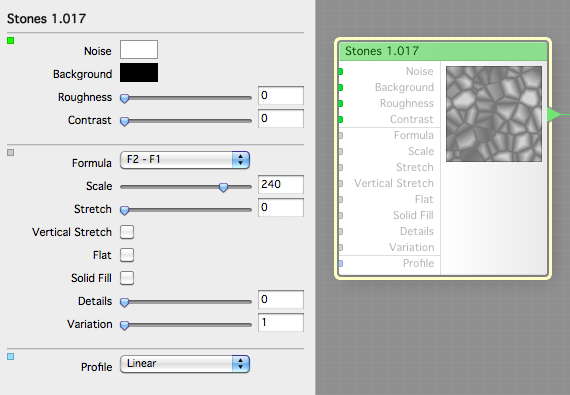Click the green output arrow of Stones node

tap(554, 115)
